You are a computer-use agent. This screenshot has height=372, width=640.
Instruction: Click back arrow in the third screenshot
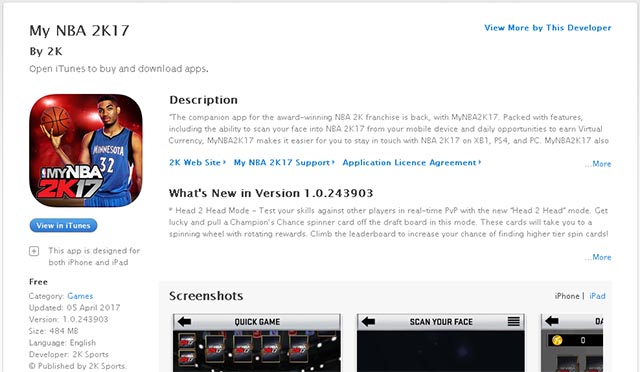552,321
